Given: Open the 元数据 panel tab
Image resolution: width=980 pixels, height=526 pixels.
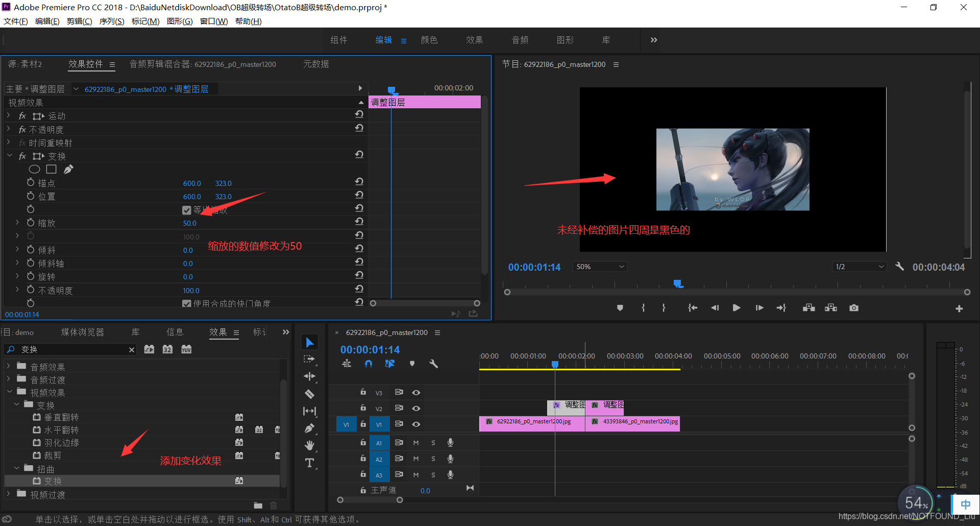Looking at the screenshot, I should click(x=316, y=64).
